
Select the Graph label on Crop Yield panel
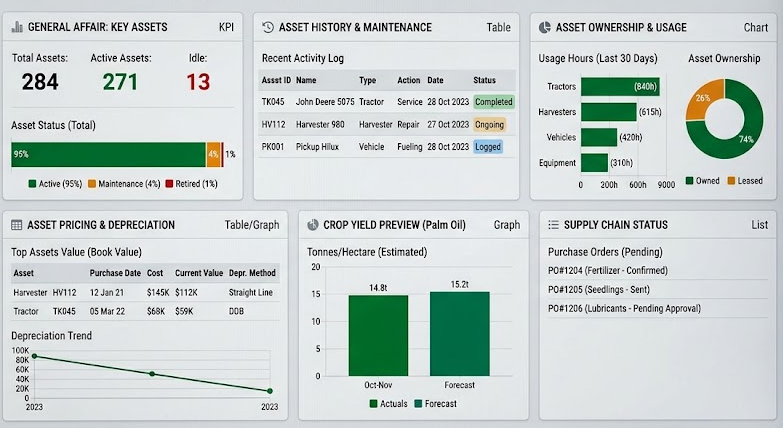[x=507, y=225]
